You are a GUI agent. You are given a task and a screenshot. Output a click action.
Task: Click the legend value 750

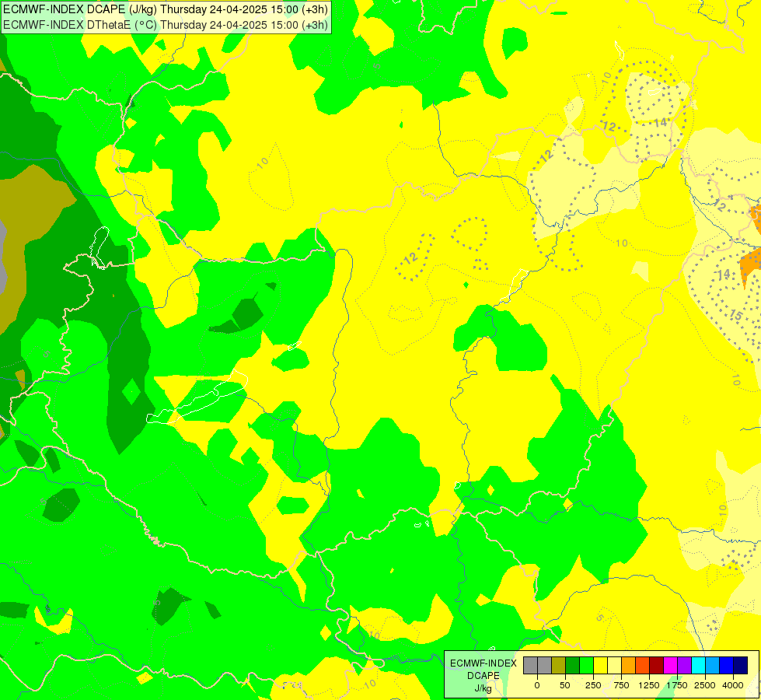pyautogui.click(x=621, y=685)
